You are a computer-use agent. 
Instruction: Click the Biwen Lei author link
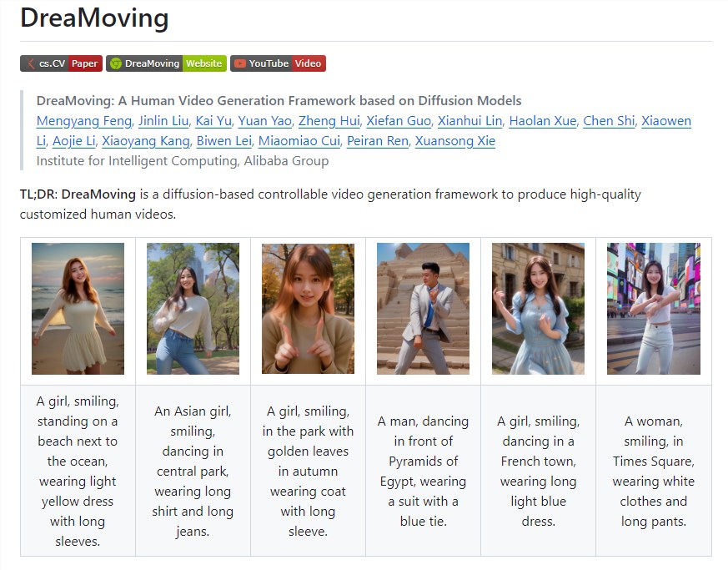[x=223, y=141]
